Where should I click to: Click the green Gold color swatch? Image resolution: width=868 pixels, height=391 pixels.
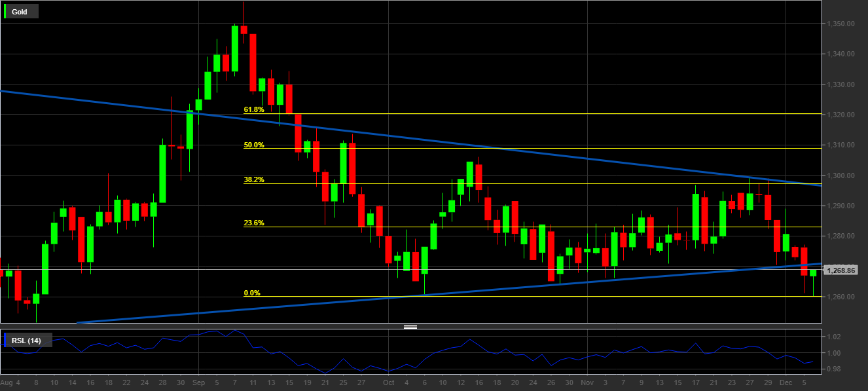[x=6, y=12]
